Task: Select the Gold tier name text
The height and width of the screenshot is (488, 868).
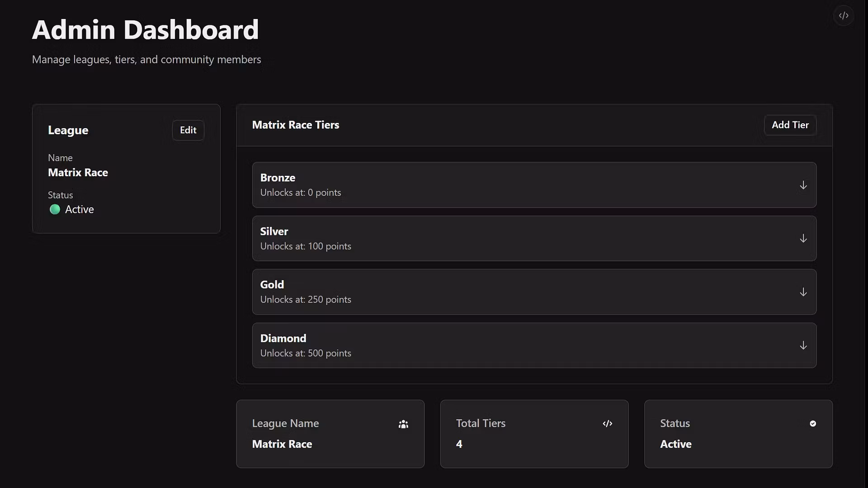Action: (272, 285)
